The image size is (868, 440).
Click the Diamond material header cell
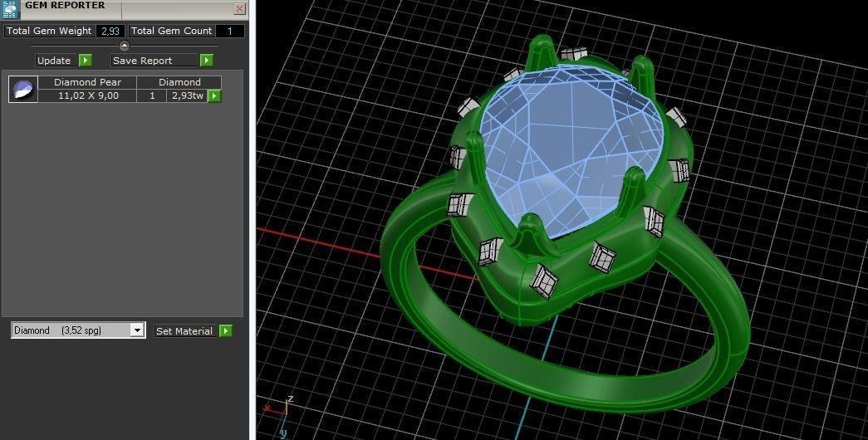(179, 82)
